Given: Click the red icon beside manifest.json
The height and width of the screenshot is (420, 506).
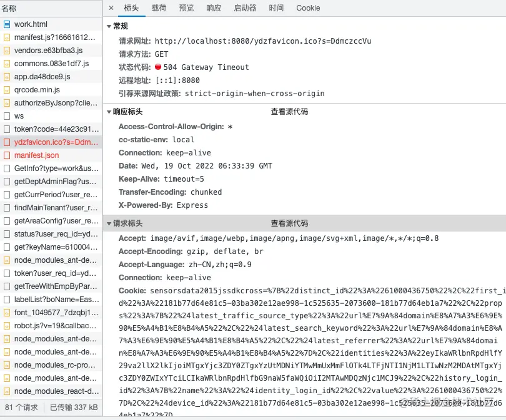Looking at the screenshot, I should [x=7, y=155].
